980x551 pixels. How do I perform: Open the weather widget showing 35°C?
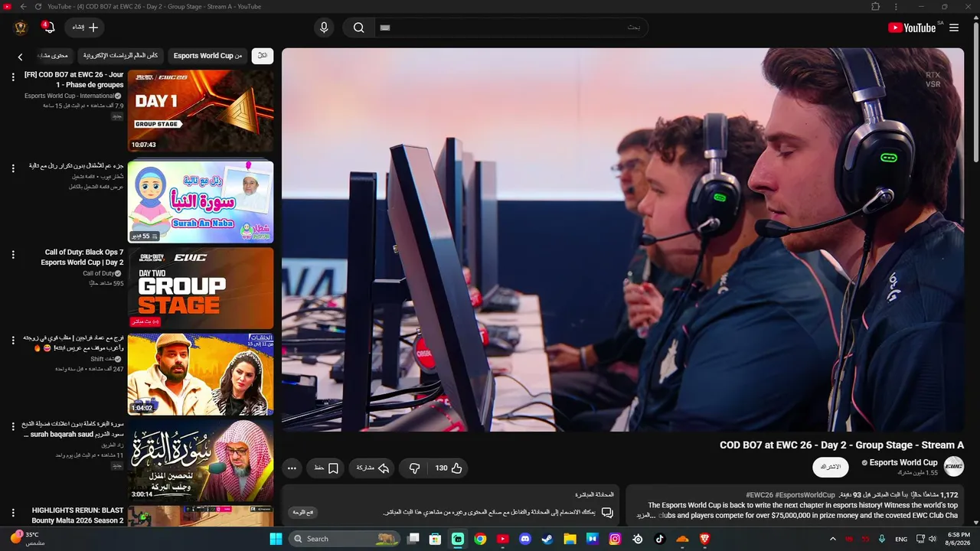click(28, 539)
